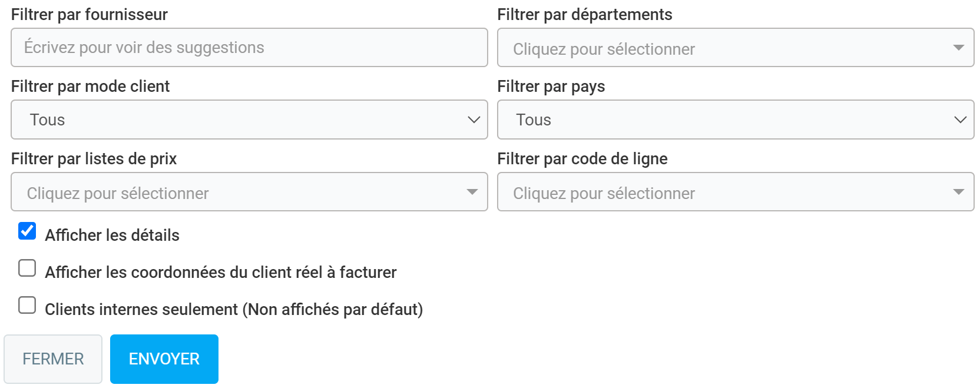The image size is (980, 388).
Task: Click the listes de prix caret arrow
Action: [472, 192]
